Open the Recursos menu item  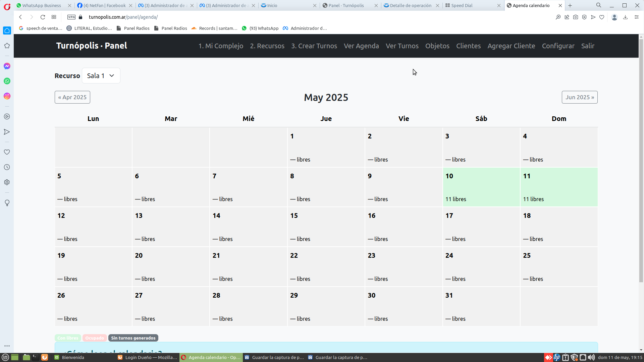tap(267, 46)
